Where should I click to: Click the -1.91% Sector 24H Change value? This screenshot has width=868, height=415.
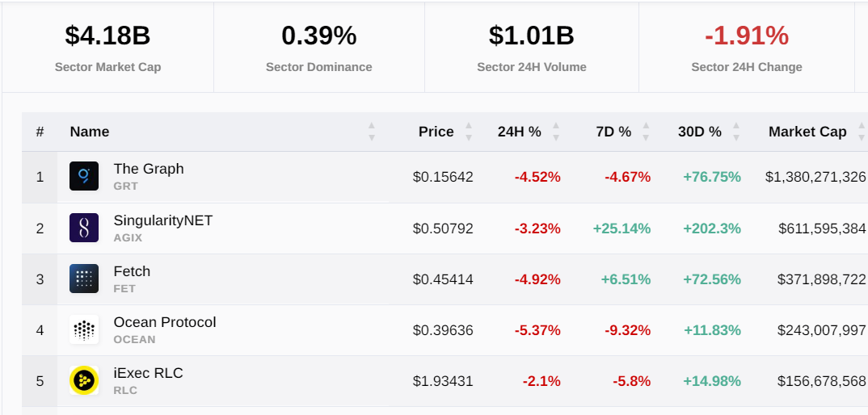tap(746, 36)
